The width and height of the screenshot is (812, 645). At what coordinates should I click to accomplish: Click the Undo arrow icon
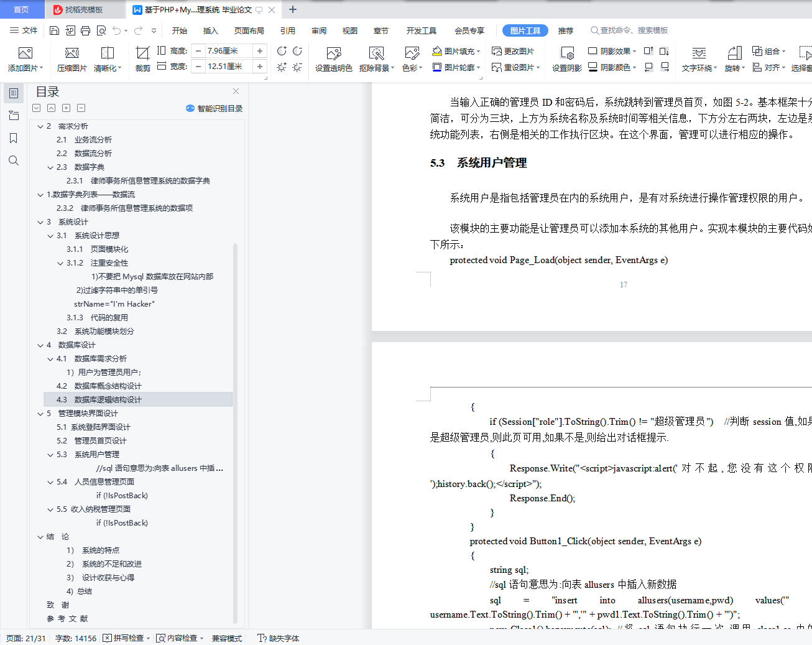pyautogui.click(x=117, y=30)
